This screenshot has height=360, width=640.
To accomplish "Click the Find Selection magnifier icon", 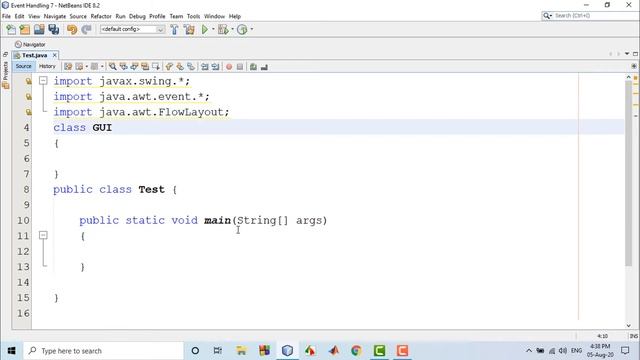I will coord(113,67).
